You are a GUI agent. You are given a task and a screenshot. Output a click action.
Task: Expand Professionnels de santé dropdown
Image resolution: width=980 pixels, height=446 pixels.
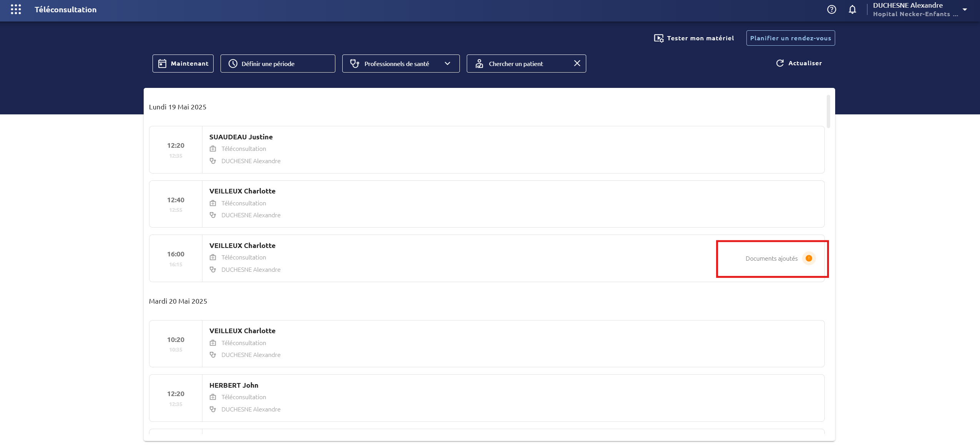pos(401,63)
